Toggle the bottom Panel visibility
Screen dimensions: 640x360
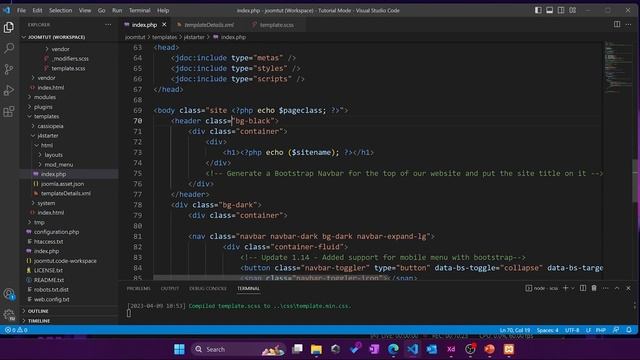(550, 10)
